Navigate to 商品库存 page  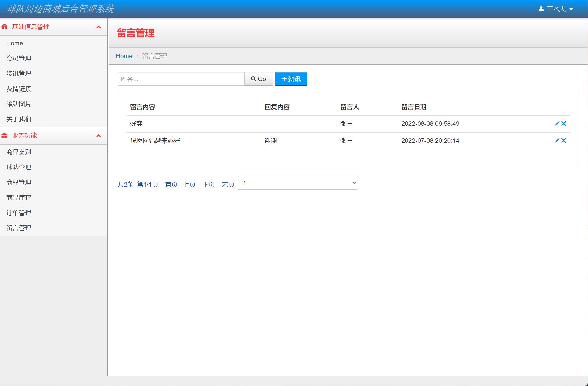click(x=18, y=197)
